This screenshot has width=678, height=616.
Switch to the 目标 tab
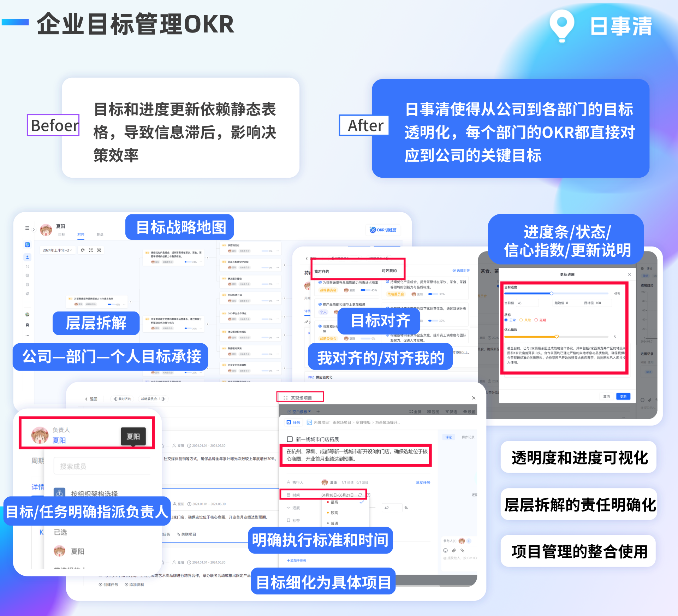point(62,235)
